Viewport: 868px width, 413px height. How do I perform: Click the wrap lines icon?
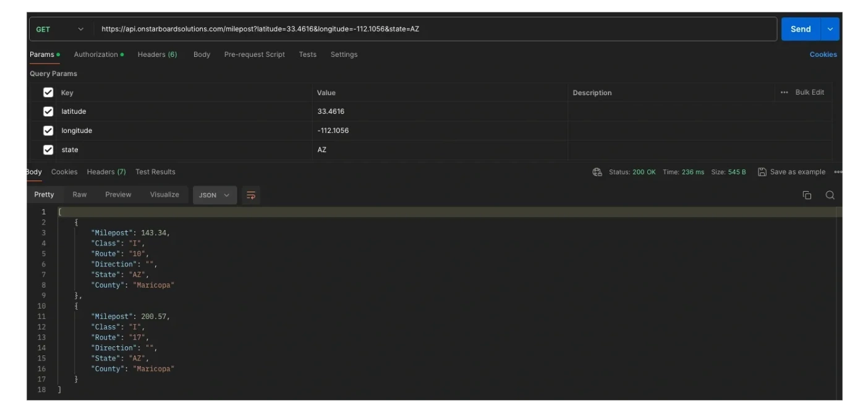click(x=250, y=195)
